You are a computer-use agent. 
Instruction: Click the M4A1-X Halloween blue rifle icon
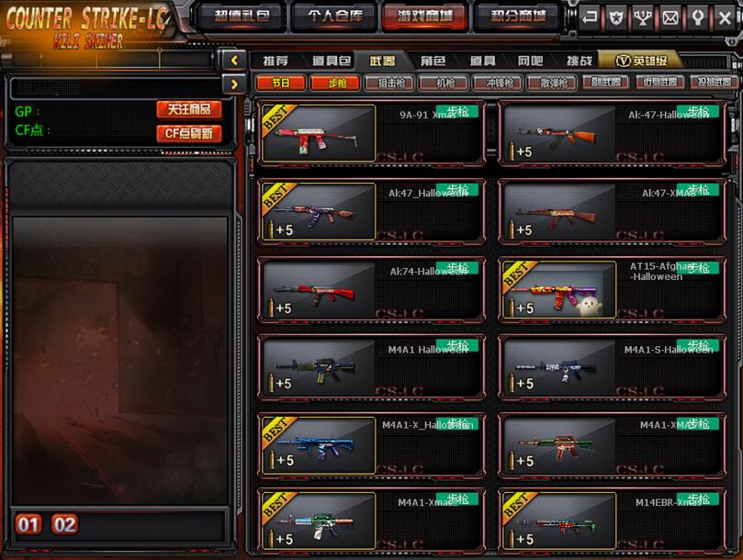click(x=319, y=445)
